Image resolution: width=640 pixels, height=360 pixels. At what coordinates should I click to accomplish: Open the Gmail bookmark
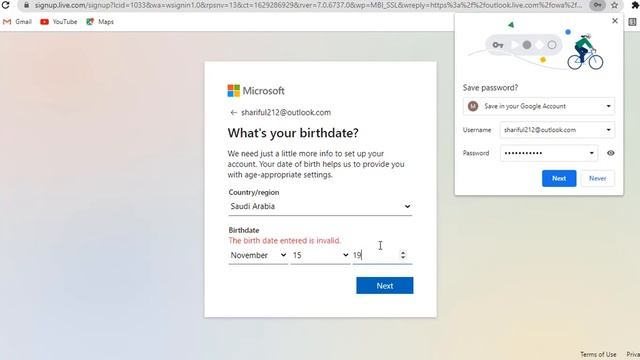[x=17, y=22]
